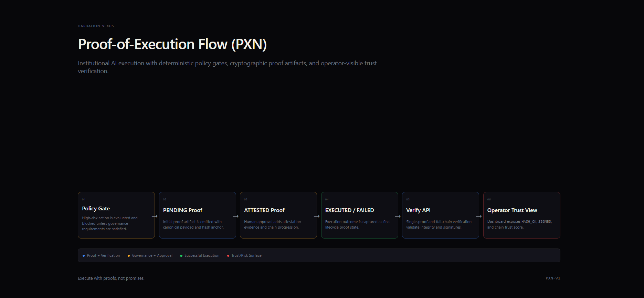The width and height of the screenshot is (644, 298).
Task: Click the arrow after Verify API
Action: tap(479, 216)
